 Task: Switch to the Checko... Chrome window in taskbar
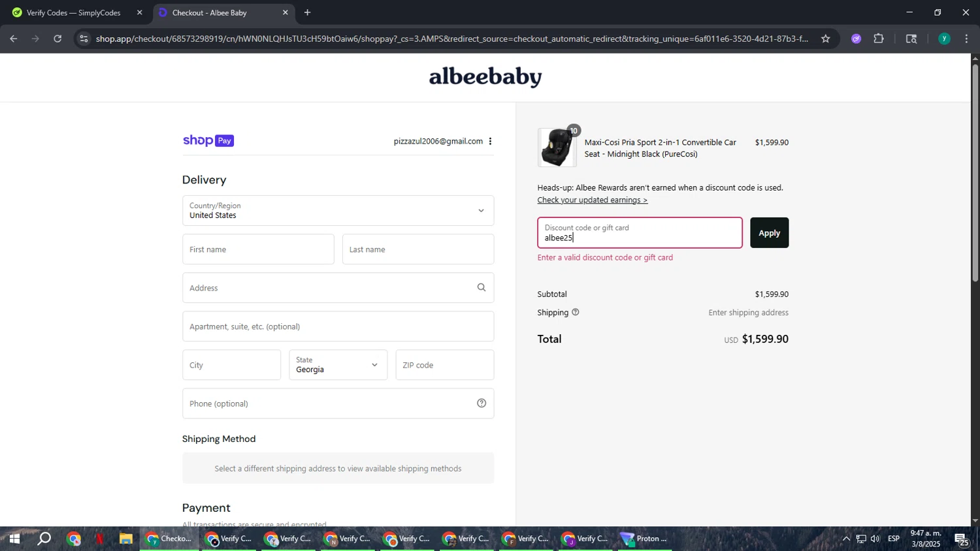(x=169, y=539)
